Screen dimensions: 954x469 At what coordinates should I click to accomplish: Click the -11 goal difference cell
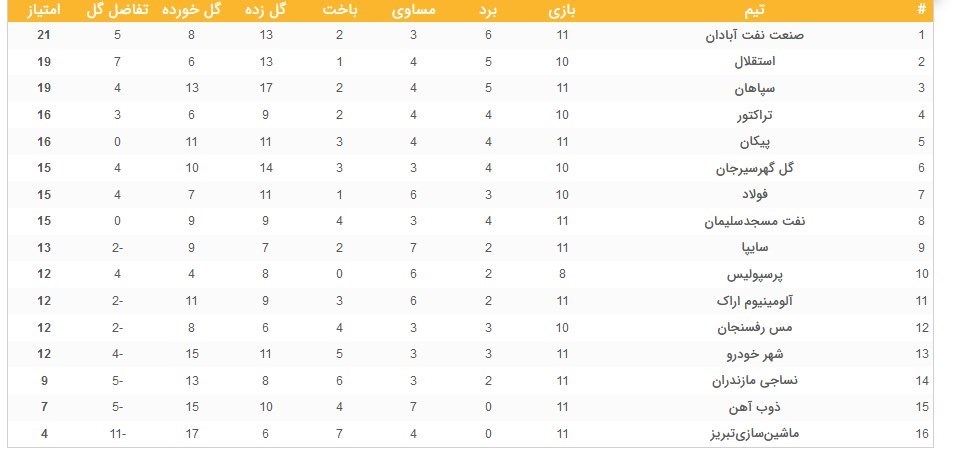(x=119, y=433)
